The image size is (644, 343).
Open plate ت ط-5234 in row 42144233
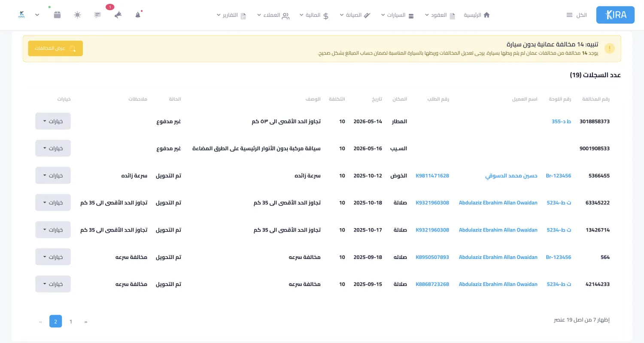pyautogui.click(x=559, y=284)
